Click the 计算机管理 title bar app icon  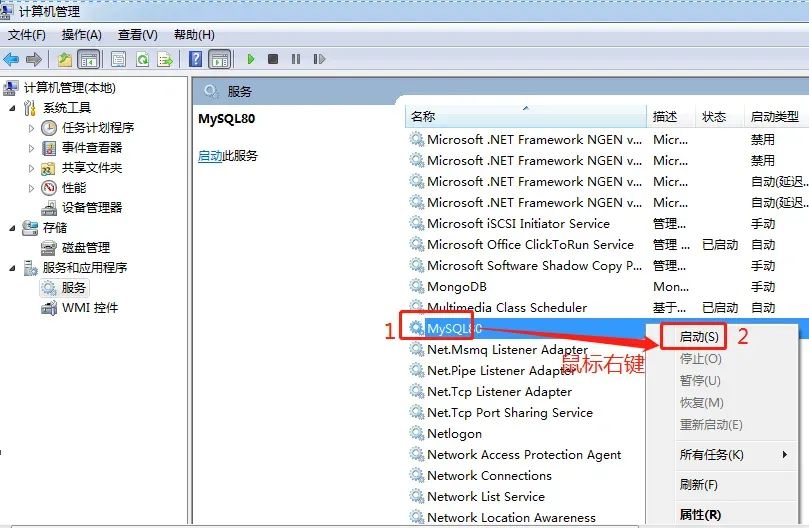tap(7, 10)
